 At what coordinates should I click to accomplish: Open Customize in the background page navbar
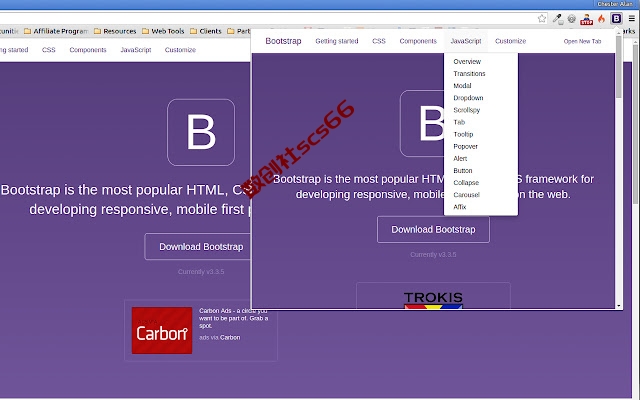(x=180, y=50)
